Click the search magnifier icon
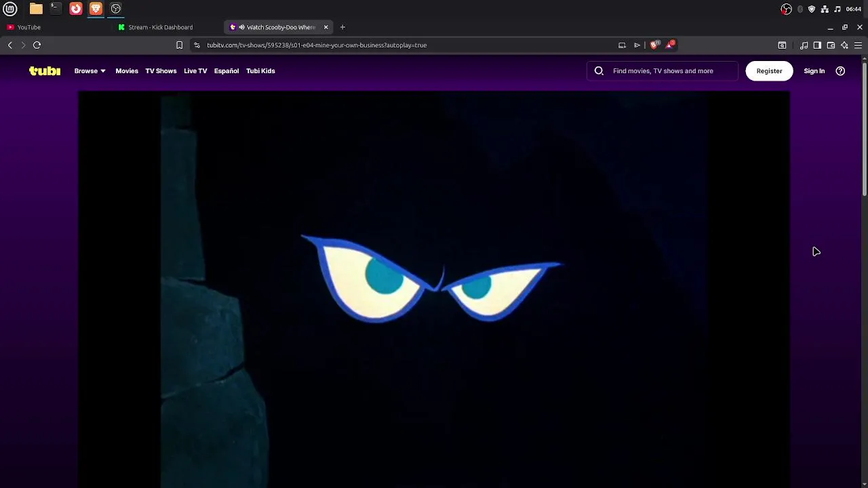This screenshot has height=488, width=868. [599, 70]
